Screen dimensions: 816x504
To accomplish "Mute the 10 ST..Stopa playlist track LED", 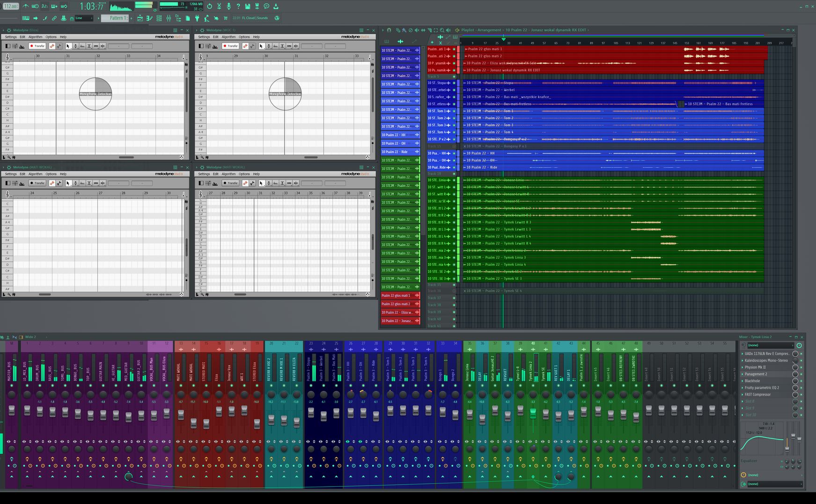I will pos(454,83).
